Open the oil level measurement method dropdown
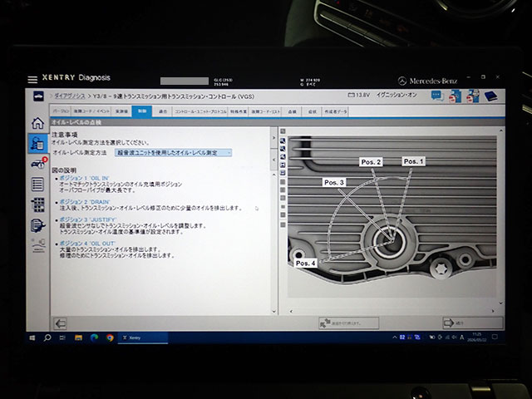The height and width of the screenshot is (399, 532). coord(174,153)
